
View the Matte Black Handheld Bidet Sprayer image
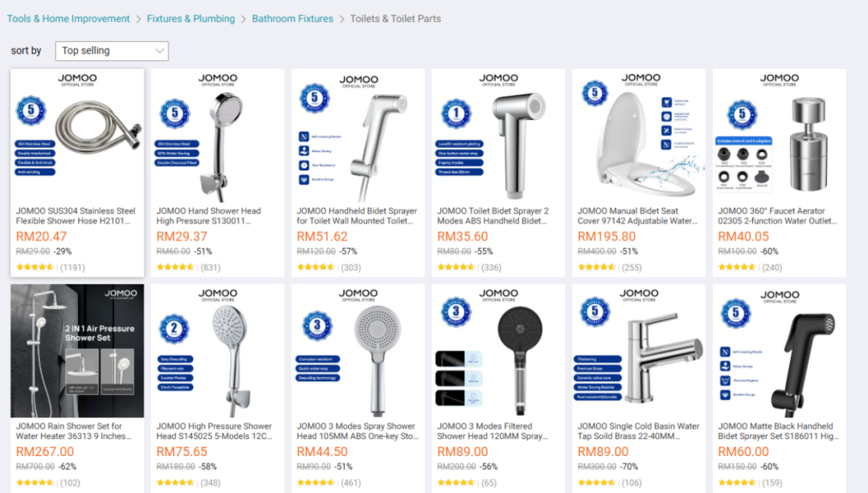pyautogui.click(x=780, y=351)
